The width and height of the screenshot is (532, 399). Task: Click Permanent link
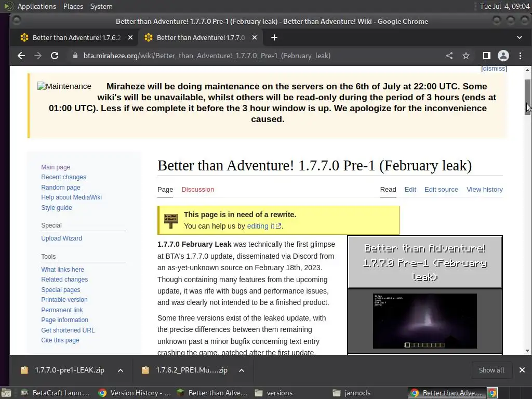click(62, 310)
